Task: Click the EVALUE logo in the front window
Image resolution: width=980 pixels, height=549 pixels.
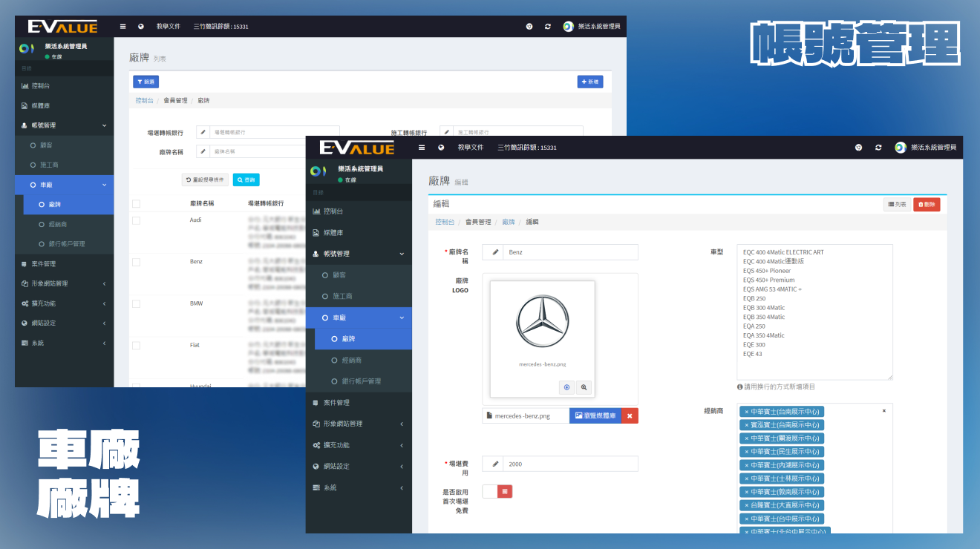Action: (356, 148)
